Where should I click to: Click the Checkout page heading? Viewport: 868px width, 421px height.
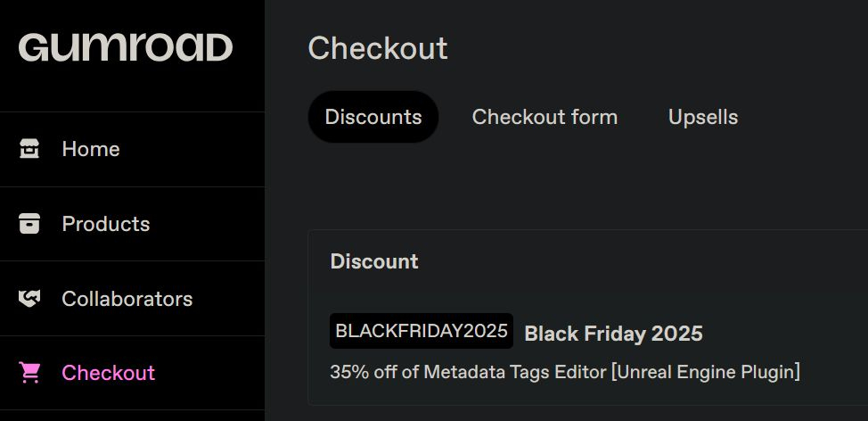coord(378,48)
